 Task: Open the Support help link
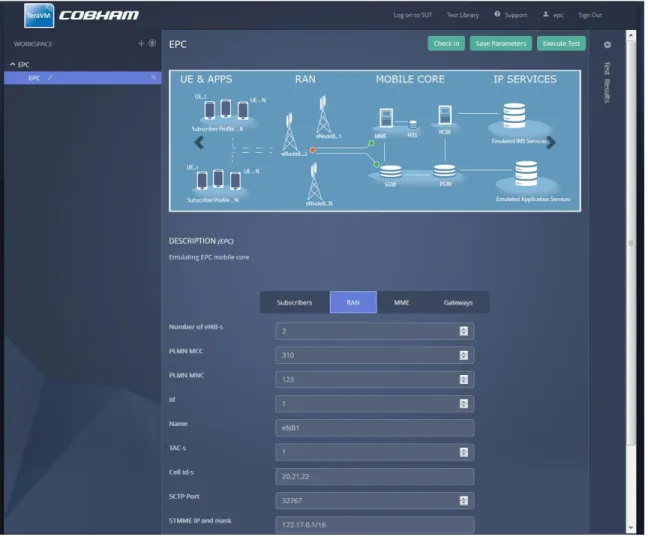[x=511, y=15]
